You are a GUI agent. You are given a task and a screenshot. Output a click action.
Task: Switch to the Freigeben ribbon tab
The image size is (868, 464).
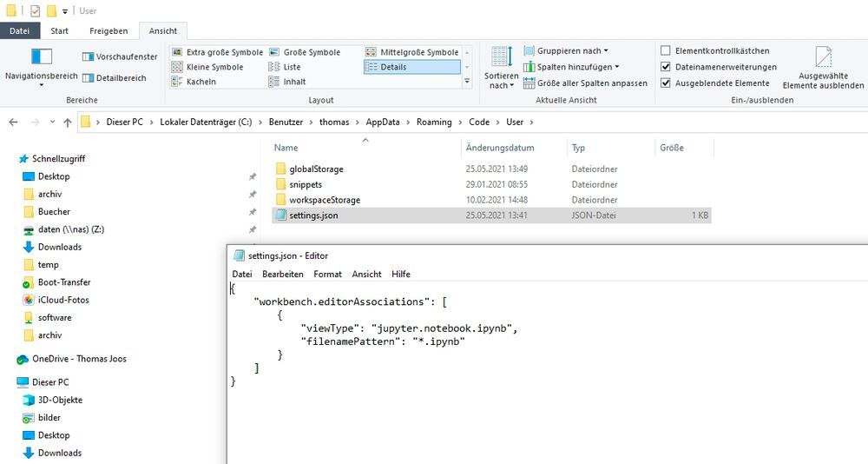(108, 31)
